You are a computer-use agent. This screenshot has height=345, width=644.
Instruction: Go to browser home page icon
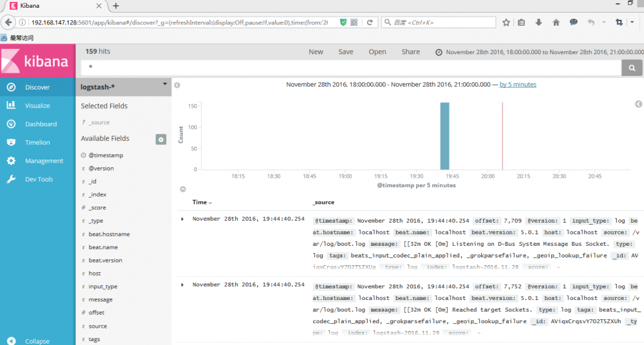click(556, 23)
